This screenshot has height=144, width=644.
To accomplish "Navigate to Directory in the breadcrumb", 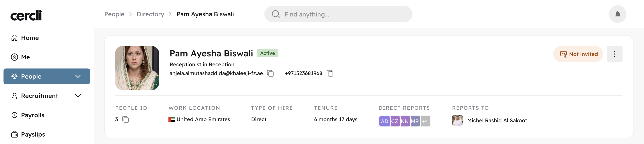I will tap(150, 14).
